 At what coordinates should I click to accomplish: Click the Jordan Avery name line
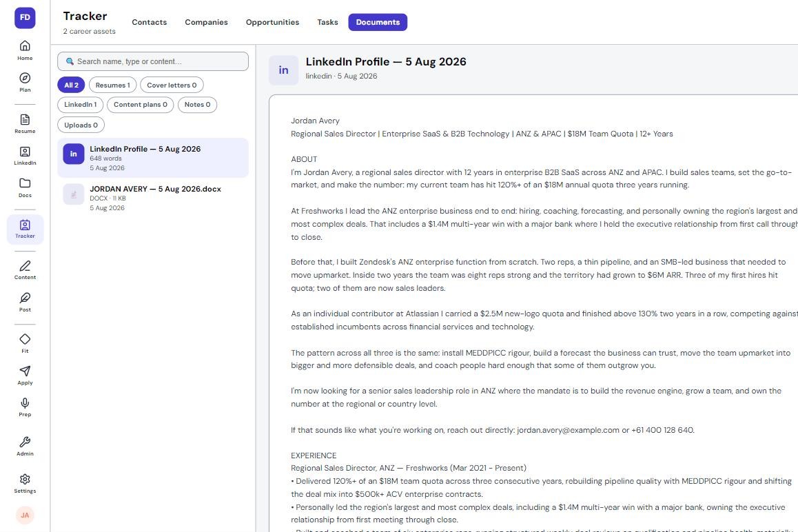[315, 121]
